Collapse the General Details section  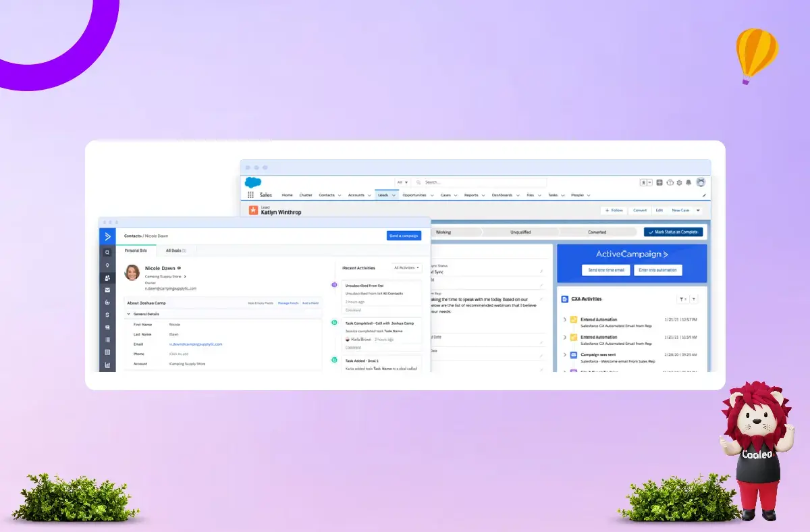point(129,314)
